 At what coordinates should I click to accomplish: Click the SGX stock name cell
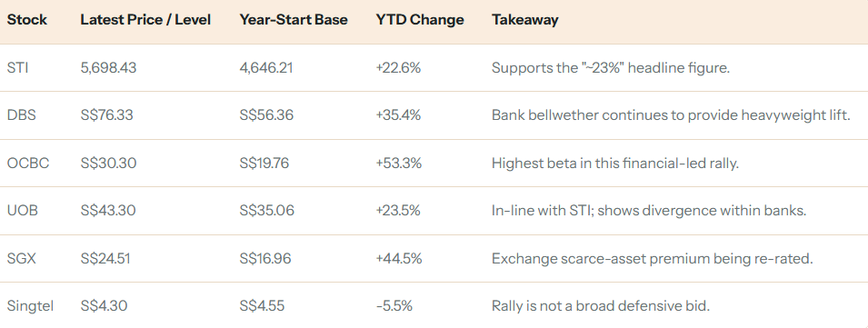click(x=21, y=258)
